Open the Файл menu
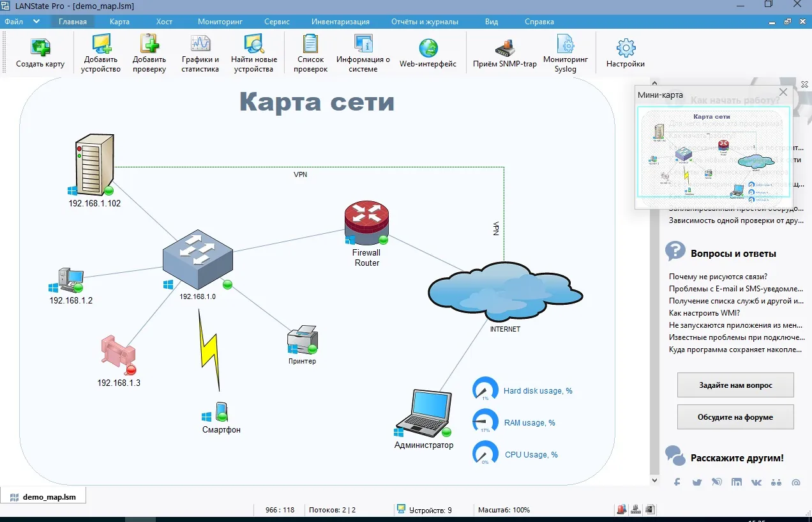Image resolution: width=812 pixels, height=522 pixels. 13,21
